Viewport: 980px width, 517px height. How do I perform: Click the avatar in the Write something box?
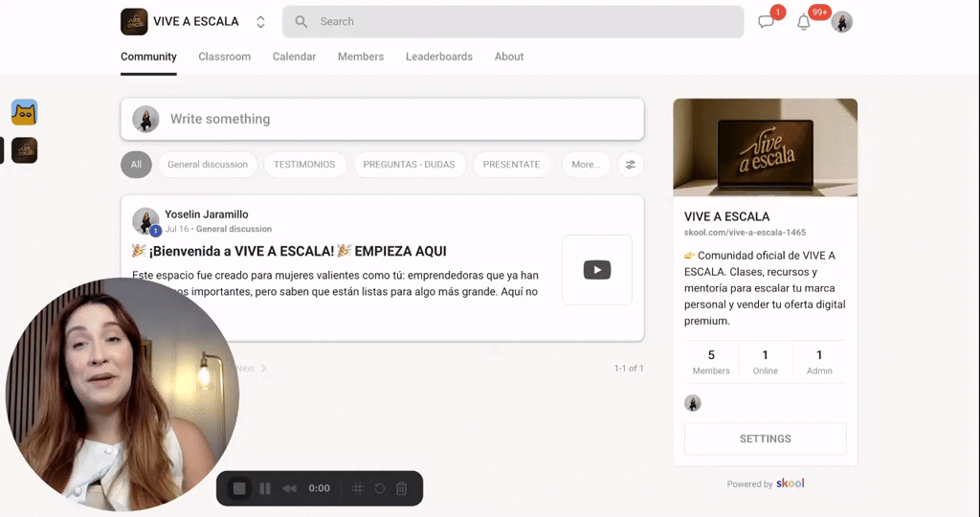coord(145,119)
